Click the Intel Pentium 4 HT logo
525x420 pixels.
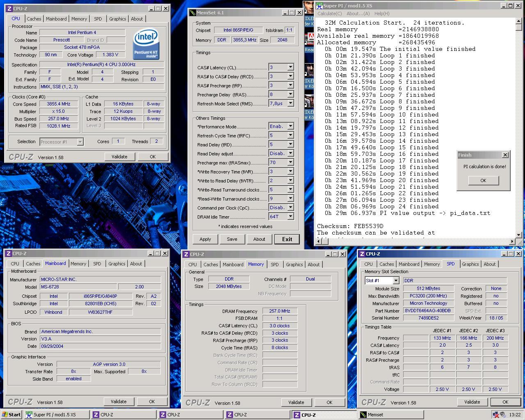tap(146, 44)
